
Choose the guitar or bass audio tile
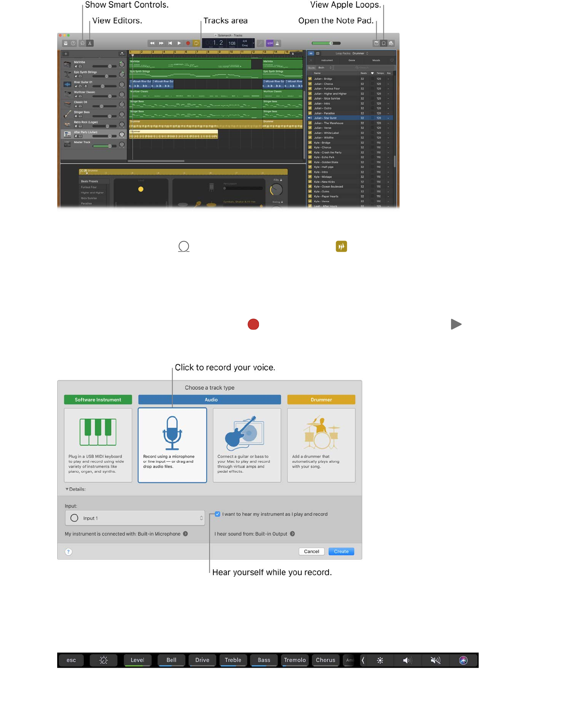[x=247, y=445]
